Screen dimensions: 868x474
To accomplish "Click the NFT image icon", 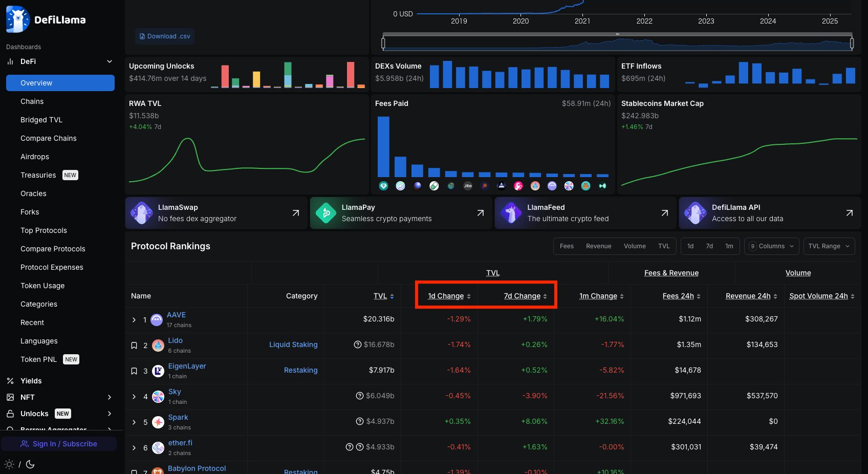I will 10,397.
